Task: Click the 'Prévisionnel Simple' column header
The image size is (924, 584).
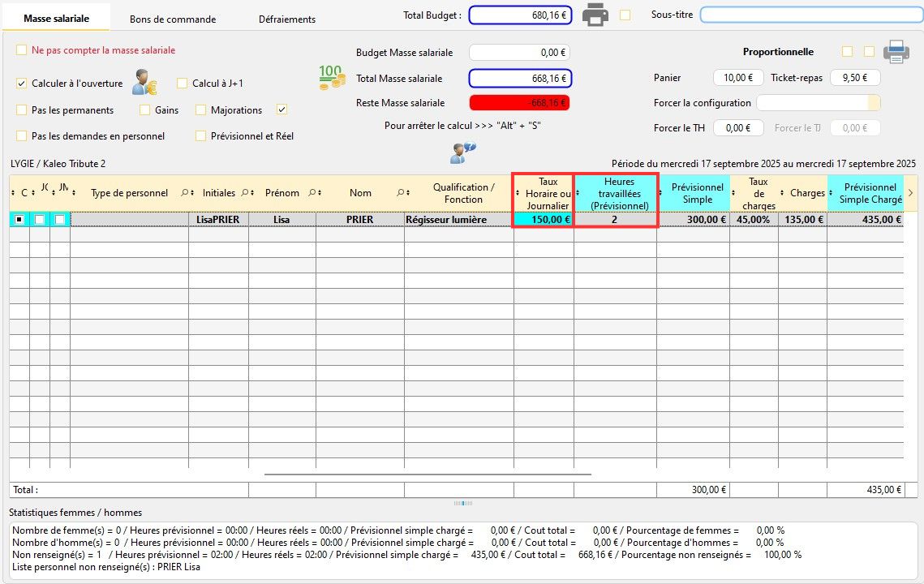Action: click(x=697, y=193)
